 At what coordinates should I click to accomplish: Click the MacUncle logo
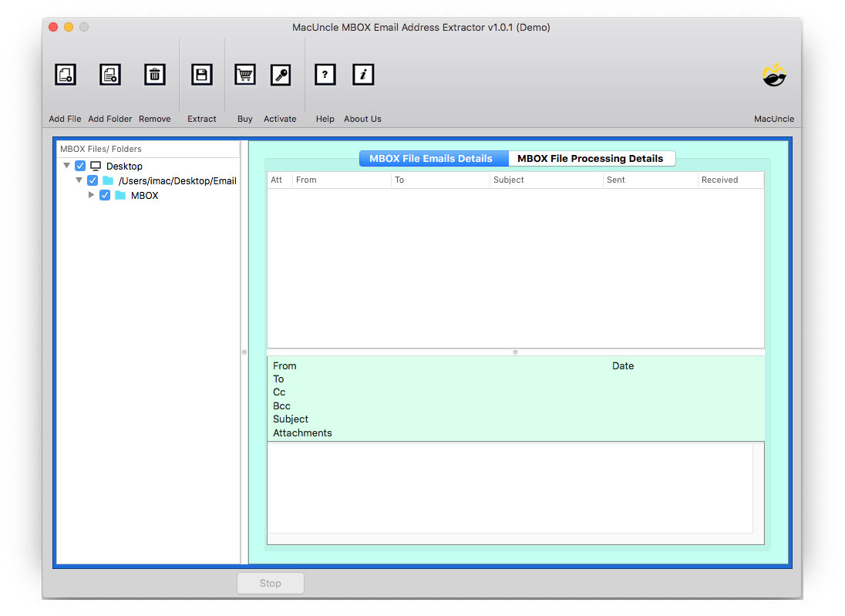774,75
